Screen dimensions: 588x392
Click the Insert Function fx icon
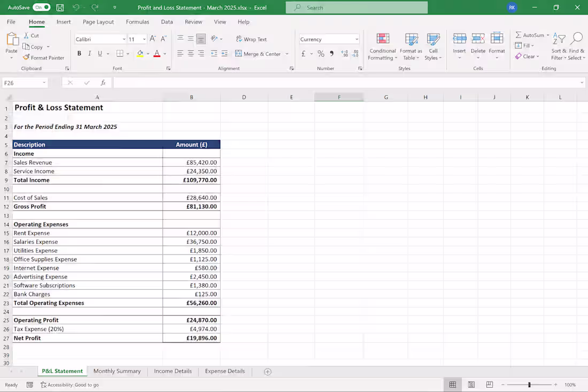click(x=103, y=82)
